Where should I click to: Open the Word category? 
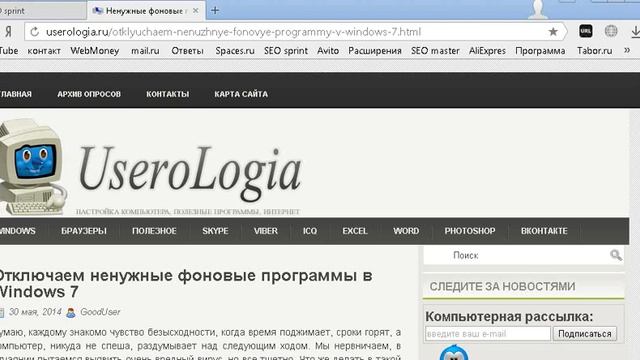point(406,231)
